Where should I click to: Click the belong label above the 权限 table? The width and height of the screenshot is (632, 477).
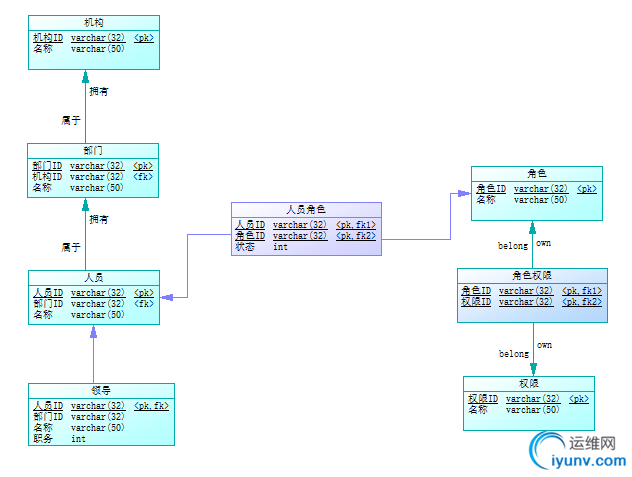(x=514, y=354)
